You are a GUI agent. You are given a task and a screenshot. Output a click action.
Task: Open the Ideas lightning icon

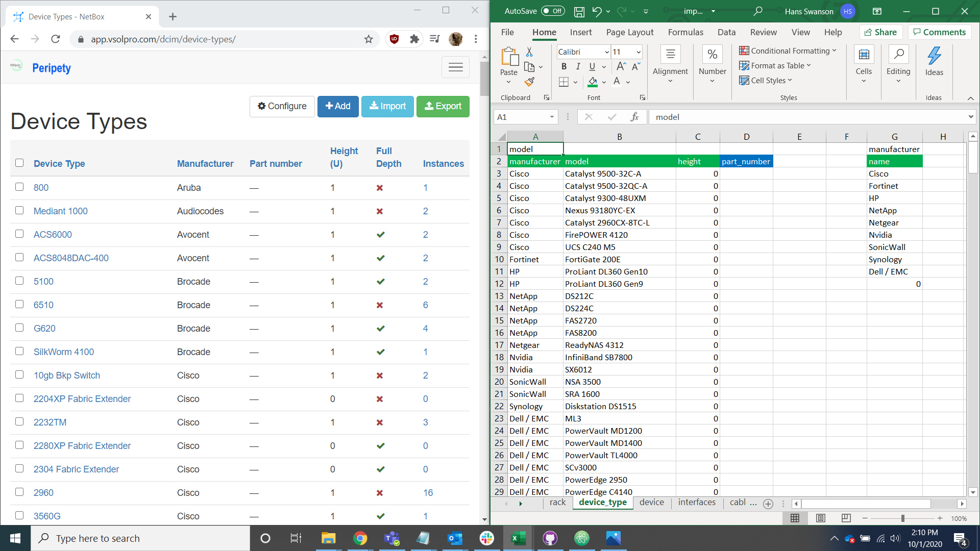coord(934,56)
